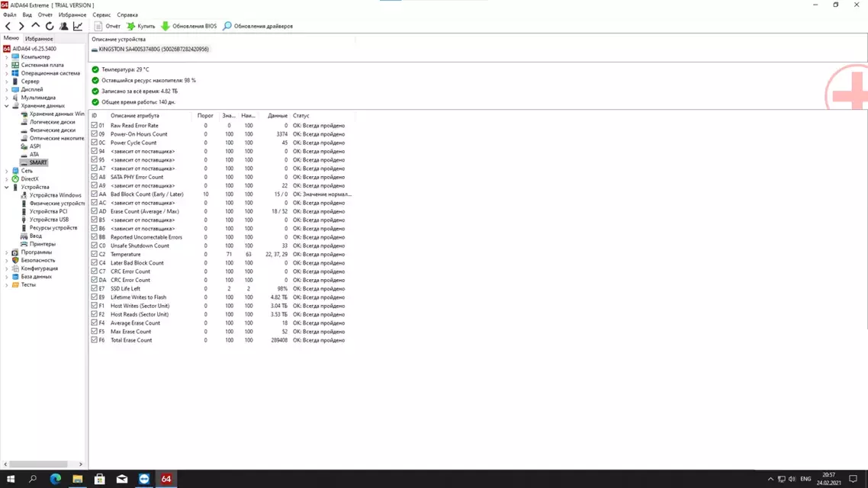Screen dimensions: 868x488
Task: Open the Справка menu
Action: pyautogui.click(x=128, y=15)
